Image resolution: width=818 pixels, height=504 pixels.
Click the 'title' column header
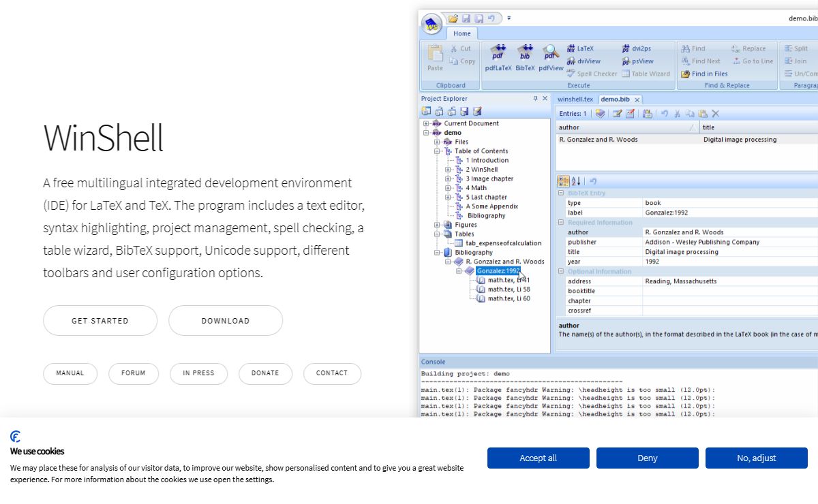point(759,127)
